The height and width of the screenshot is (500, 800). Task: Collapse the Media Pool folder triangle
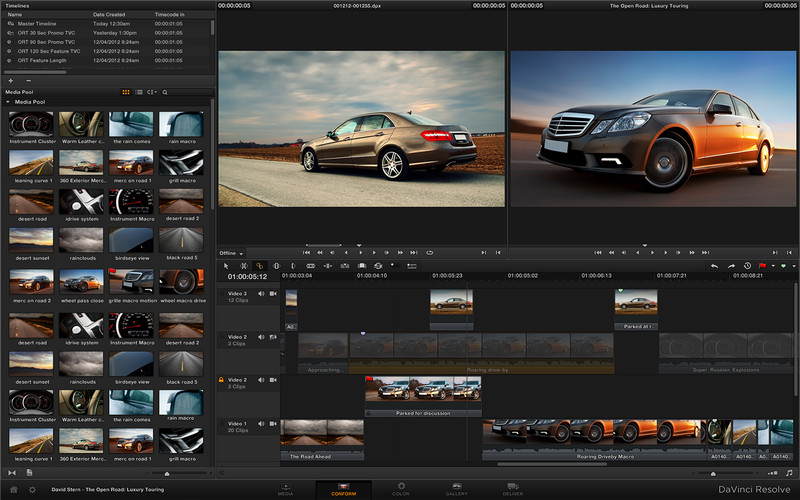click(8, 102)
